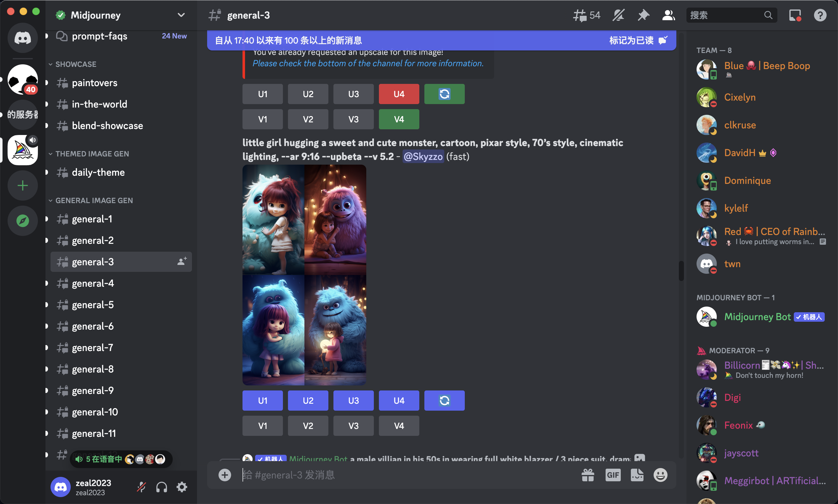Open the daily-theme channel
The width and height of the screenshot is (838, 504).
pyautogui.click(x=98, y=172)
